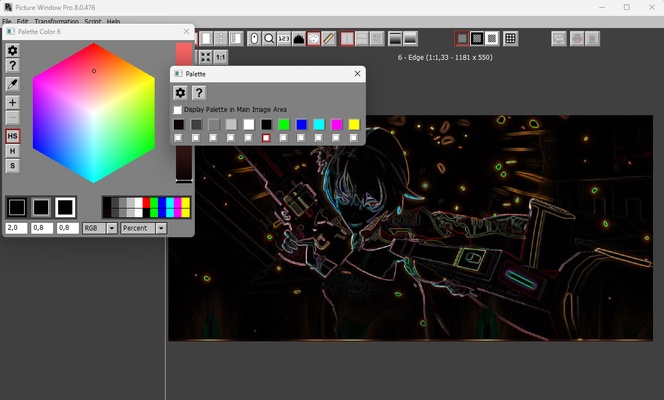Select the eyedropper color probe tool
This screenshot has height=400, width=664.
12,84
